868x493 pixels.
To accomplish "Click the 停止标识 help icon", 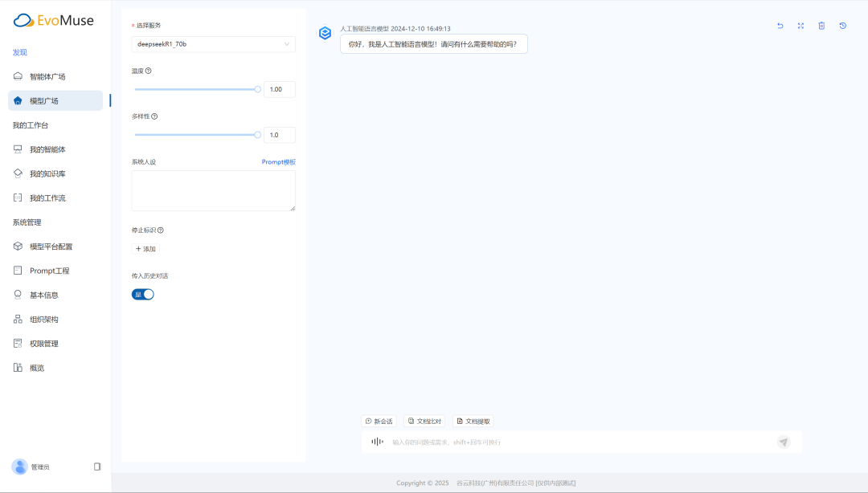I will point(161,230).
